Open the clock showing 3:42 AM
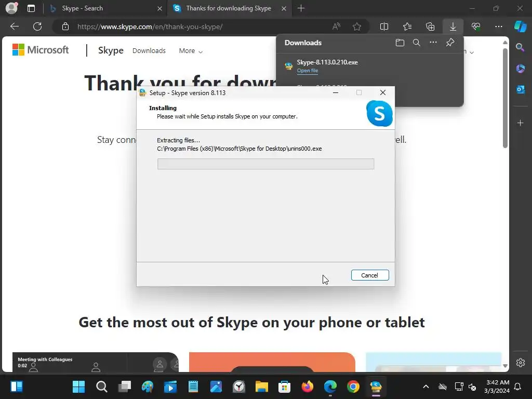 pos(497,387)
